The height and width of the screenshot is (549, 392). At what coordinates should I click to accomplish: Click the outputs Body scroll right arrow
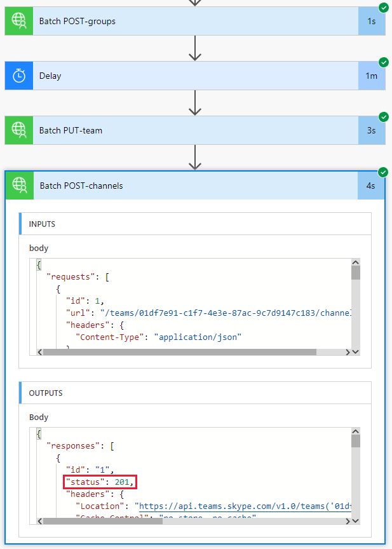pyautogui.click(x=348, y=521)
